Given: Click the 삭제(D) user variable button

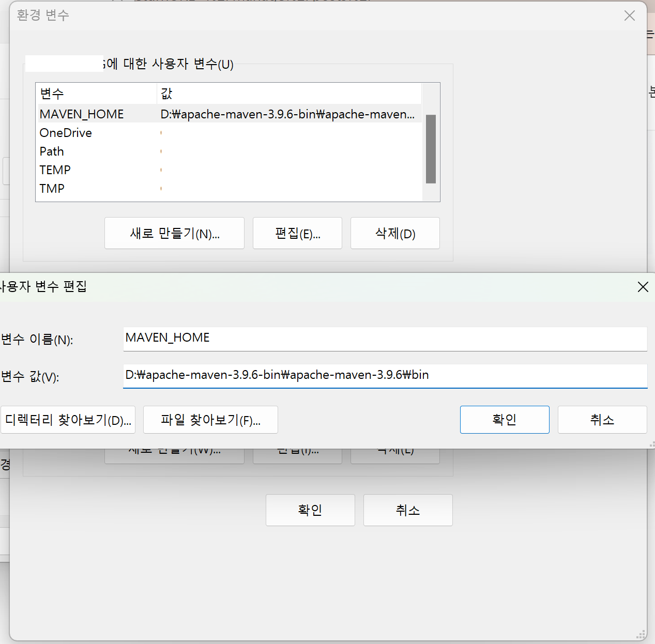Looking at the screenshot, I should [395, 233].
